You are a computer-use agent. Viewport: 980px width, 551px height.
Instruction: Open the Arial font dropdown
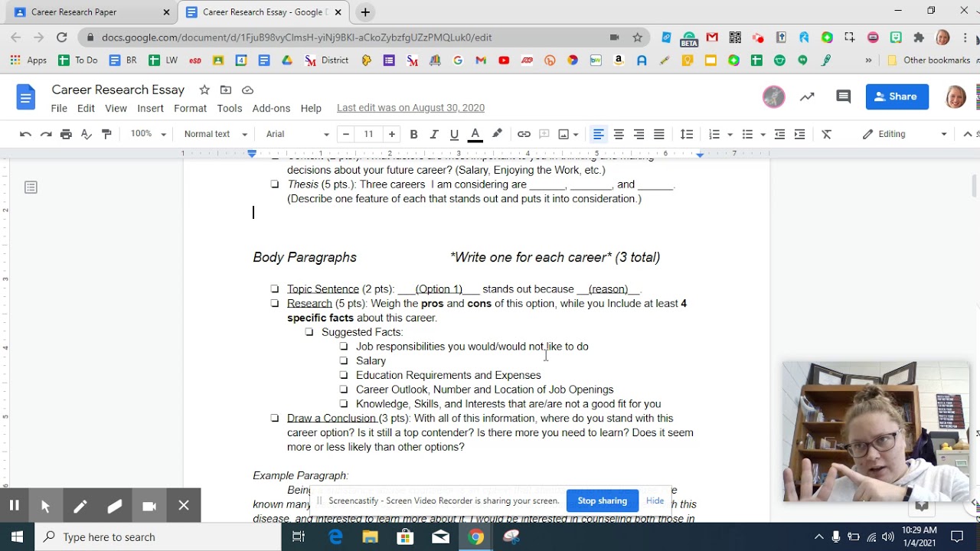[x=297, y=134]
